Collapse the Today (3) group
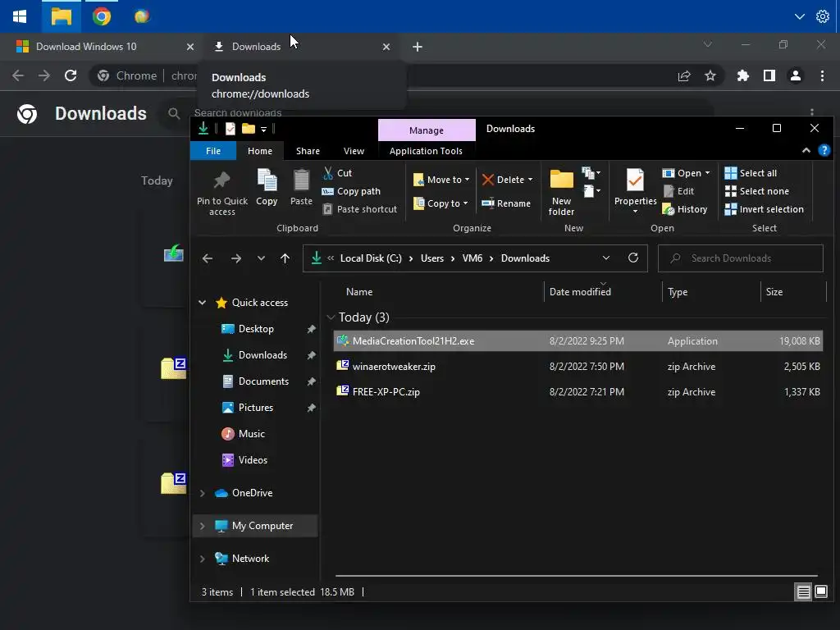840x630 pixels. coord(331,317)
